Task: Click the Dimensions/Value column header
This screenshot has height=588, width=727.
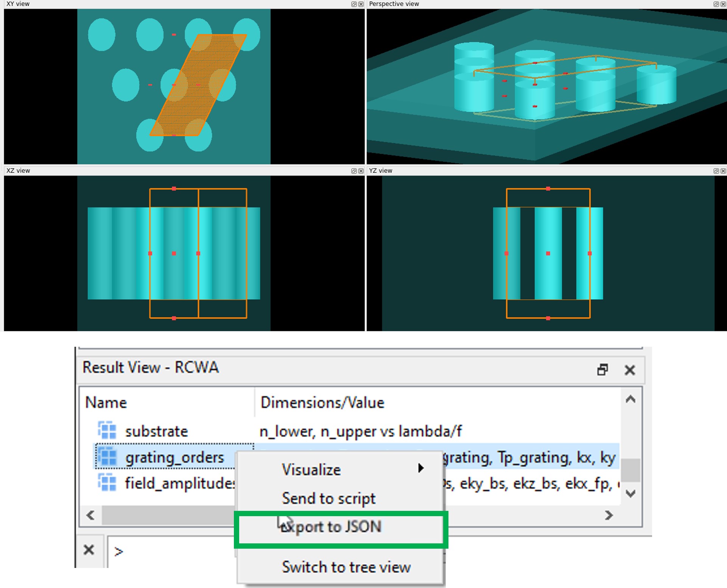Action: point(322,403)
